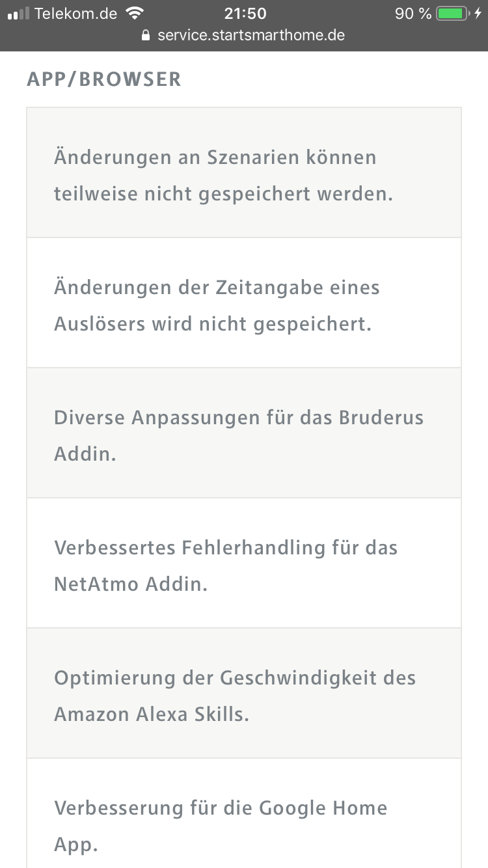The image size is (488, 868).
Task: Tap the Wi-Fi status icon
Action: click(135, 13)
